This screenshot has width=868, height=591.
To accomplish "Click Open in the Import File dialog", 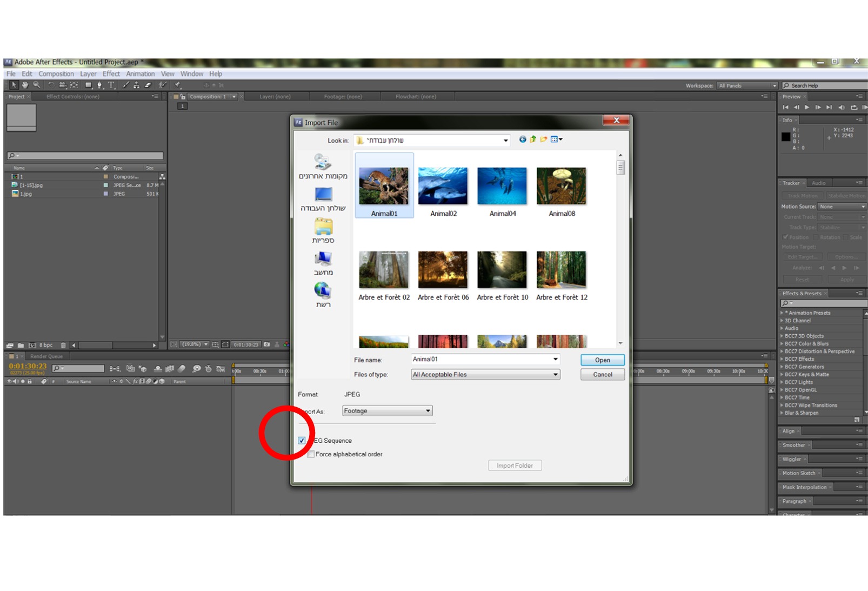I will click(603, 360).
